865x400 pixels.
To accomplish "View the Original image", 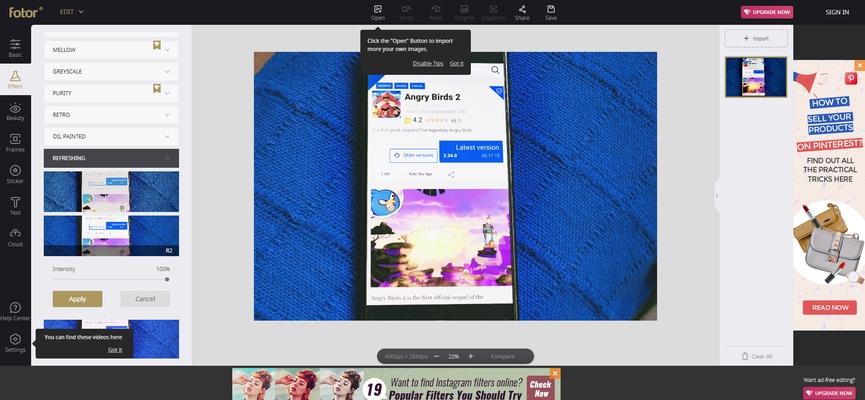I will coord(464,13).
